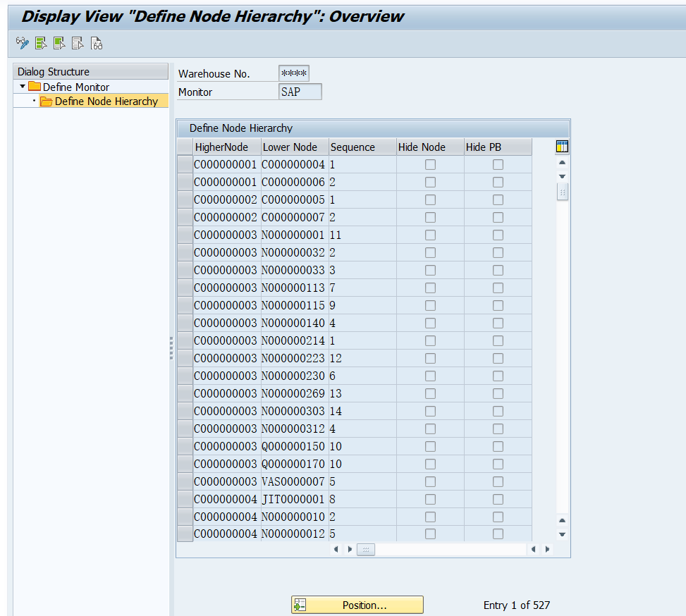Select all table entries

[40, 43]
